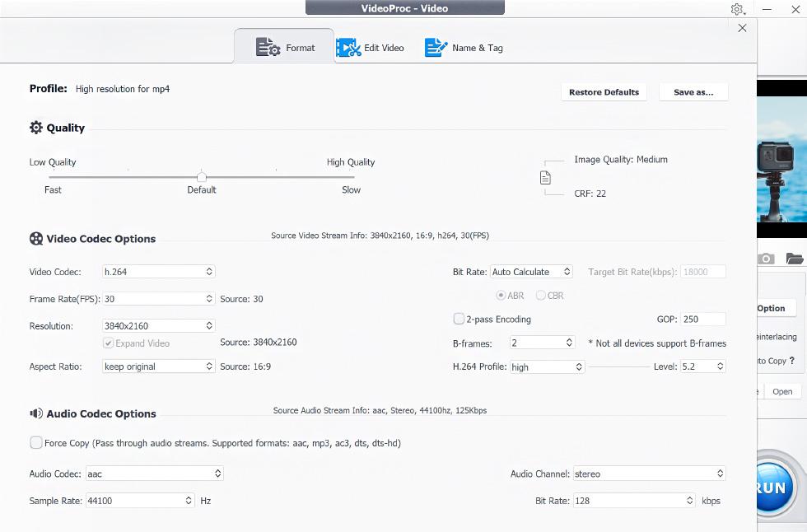This screenshot has width=807, height=532.
Task: Switch to the Edit Video tab
Action: pos(370,48)
